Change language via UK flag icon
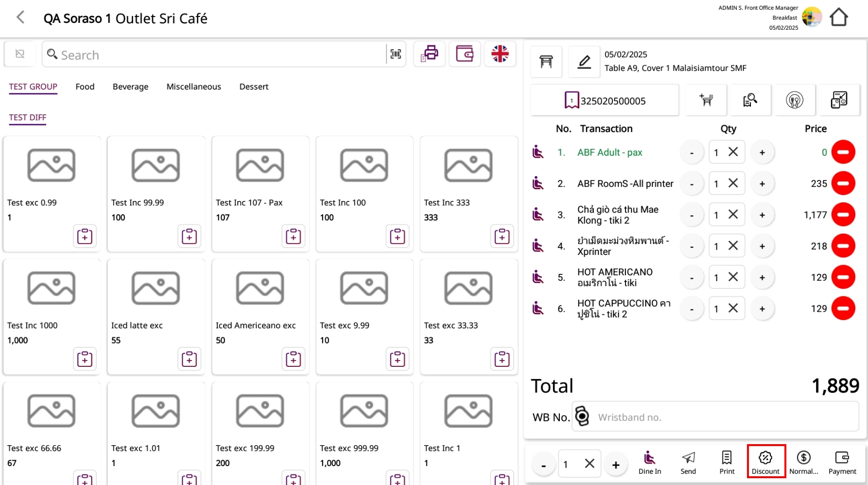The height and width of the screenshot is (485, 868). (x=500, y=54)
